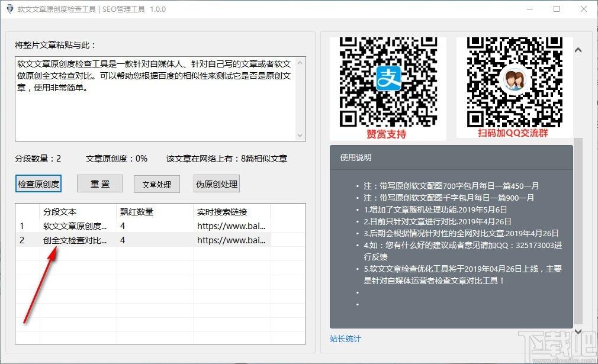Click the 将整片文章粘贴与此 label
The width and height of the screenshot is (598, 364).
(55, 45)
